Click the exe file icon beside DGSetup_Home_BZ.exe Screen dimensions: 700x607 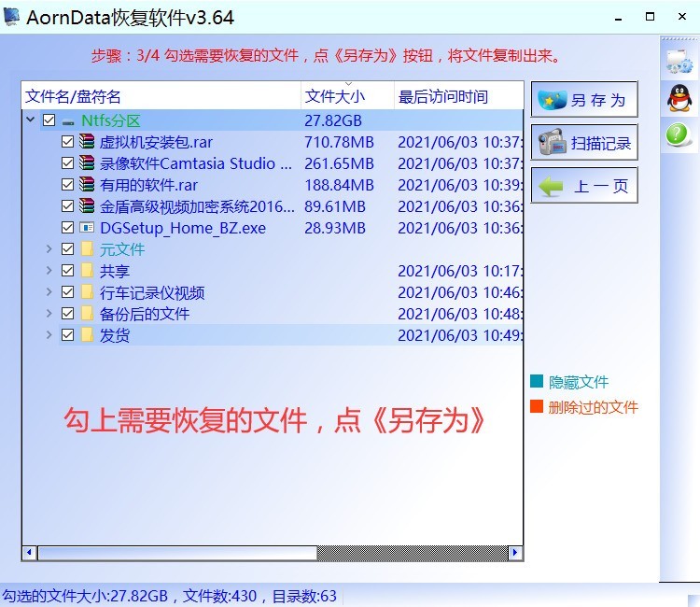[x=87, y=228]
